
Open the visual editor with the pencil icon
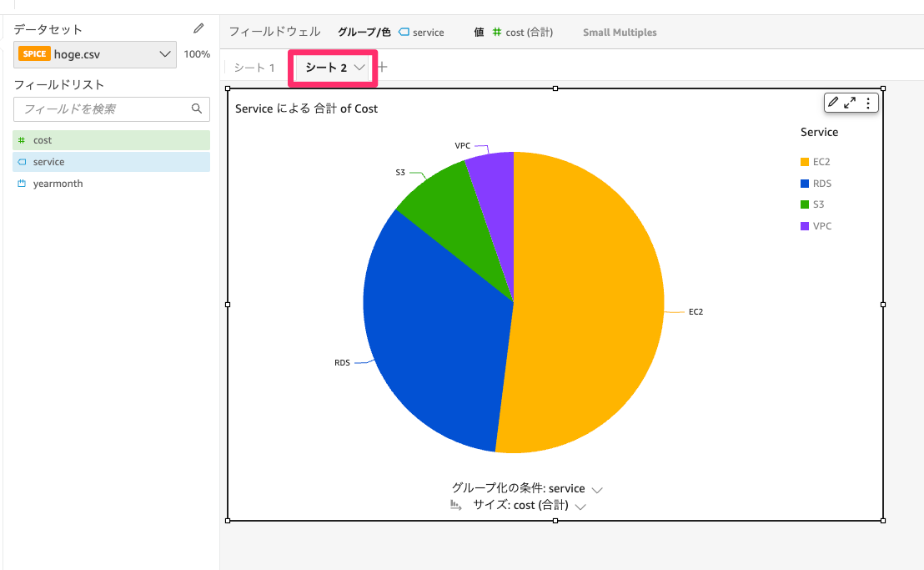pyautogui.click(x=832, y=103)
